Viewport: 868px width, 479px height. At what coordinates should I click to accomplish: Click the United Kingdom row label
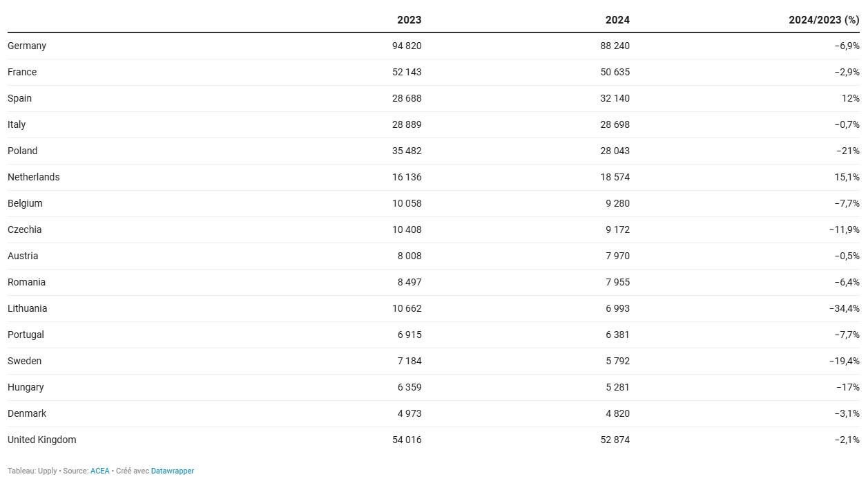42,440
